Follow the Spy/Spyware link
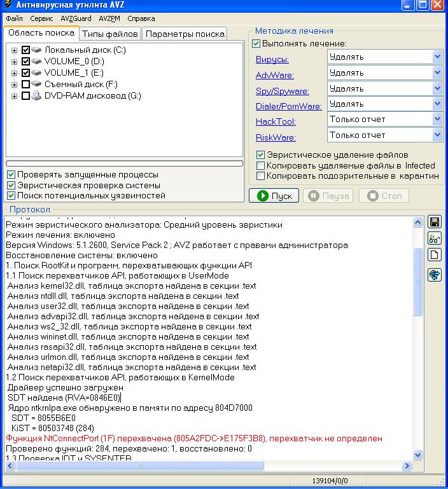The width and height of the screenshot is (448, 489). [x=282, y=91]
